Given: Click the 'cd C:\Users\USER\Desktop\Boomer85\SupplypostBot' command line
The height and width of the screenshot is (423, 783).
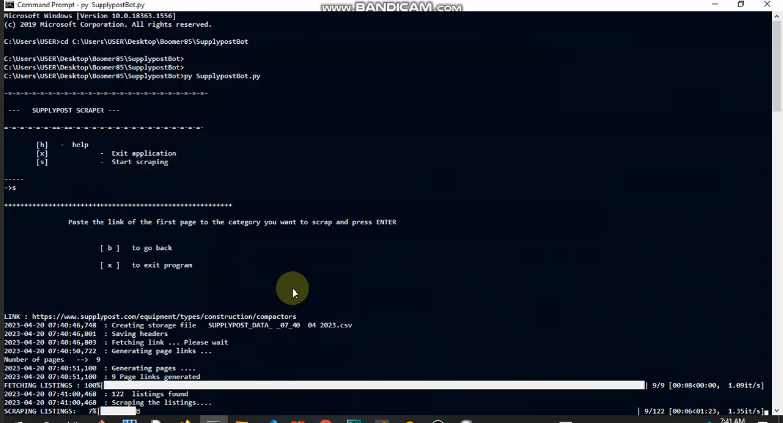Looking at the screenshot, I should pyautogui.click(x=126, y=41).
